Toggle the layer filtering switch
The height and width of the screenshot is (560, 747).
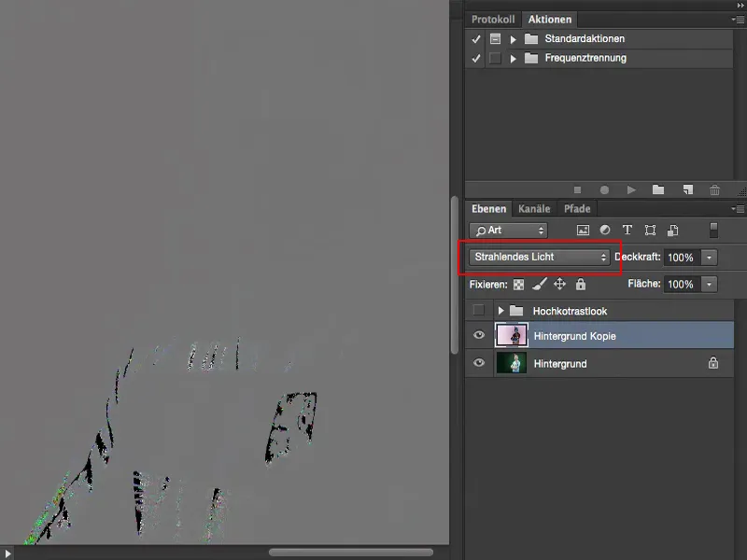pos(713,230)
